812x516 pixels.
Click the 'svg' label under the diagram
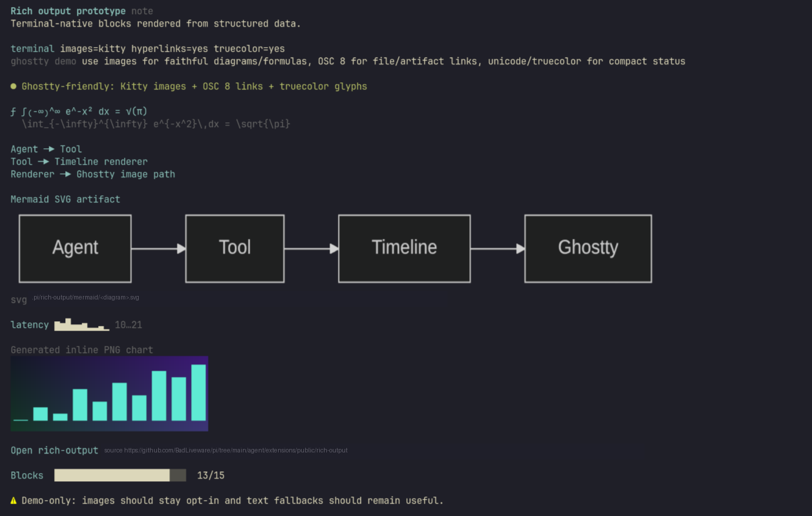(x=19, y=300)
